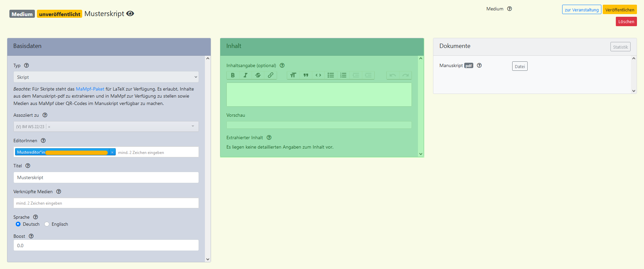The width and height of the screenshot is (644, 269).
Task: Click the Boost value field
Action: (x=106, y=246)
